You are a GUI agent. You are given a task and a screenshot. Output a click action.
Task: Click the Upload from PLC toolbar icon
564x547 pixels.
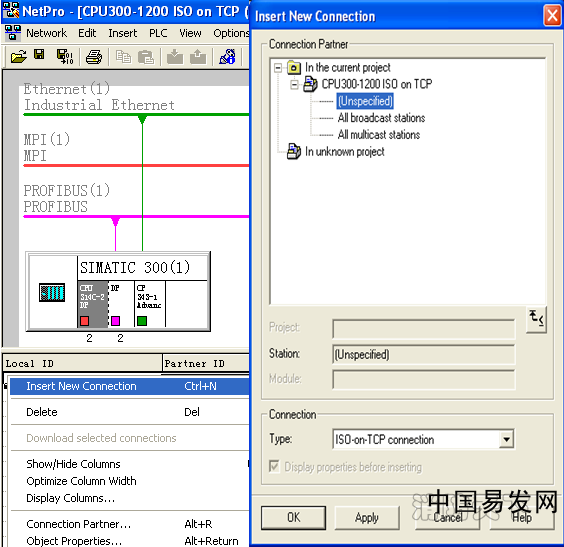point(198,57)
